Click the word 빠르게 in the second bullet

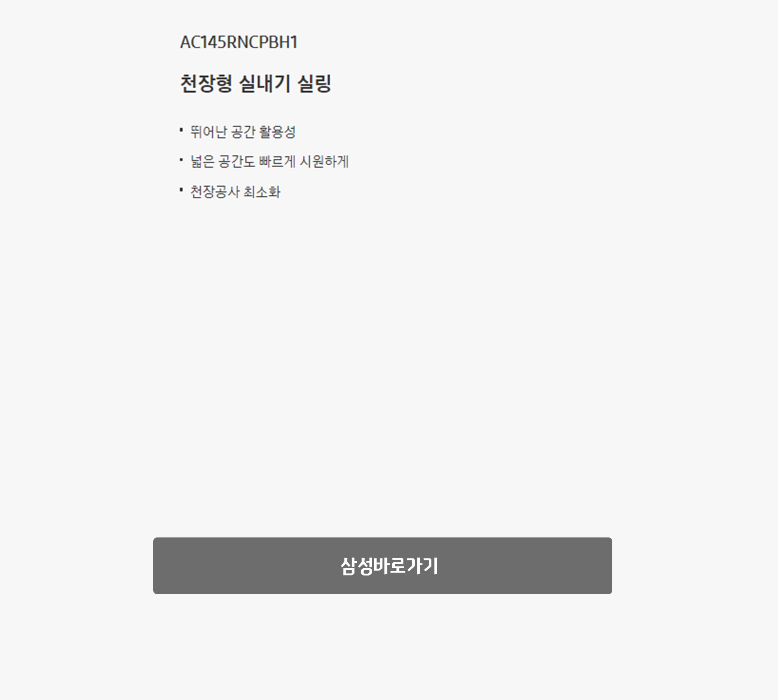(277, 162)
